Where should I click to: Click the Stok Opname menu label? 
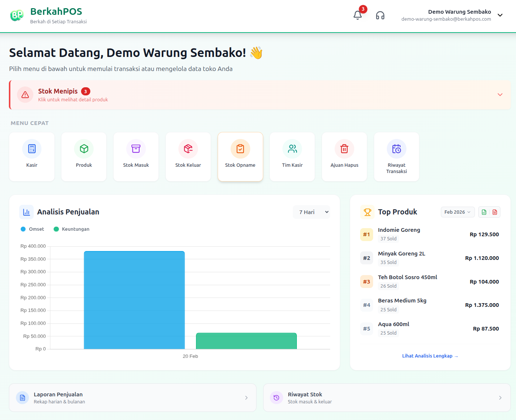tap(240, 165)
